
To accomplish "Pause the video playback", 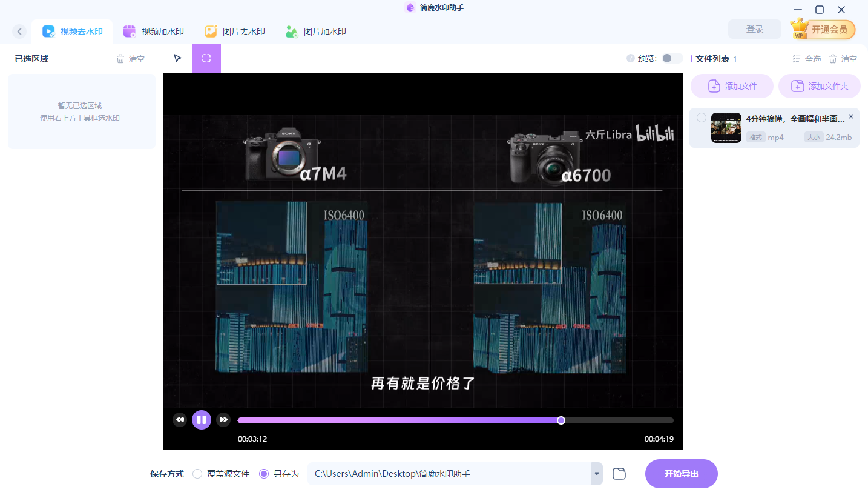I will (202, 420).
